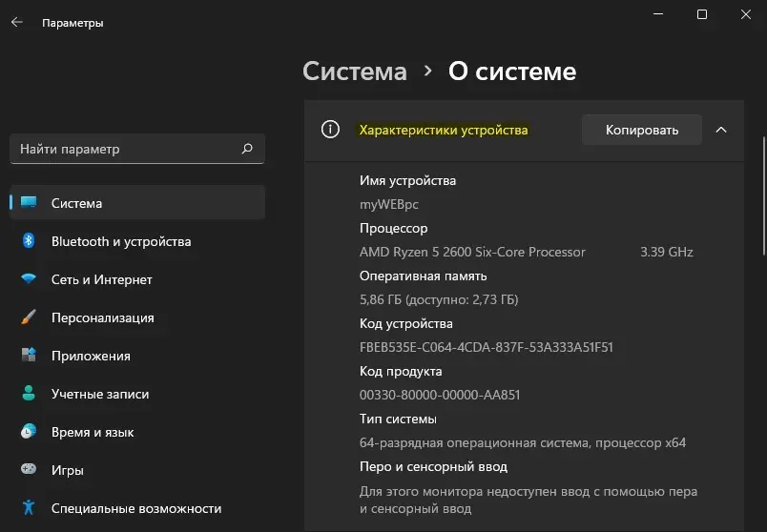This screenshot has height=532, width=767.
Task: Maximize the Settings window
Action: tap(702, 14)
